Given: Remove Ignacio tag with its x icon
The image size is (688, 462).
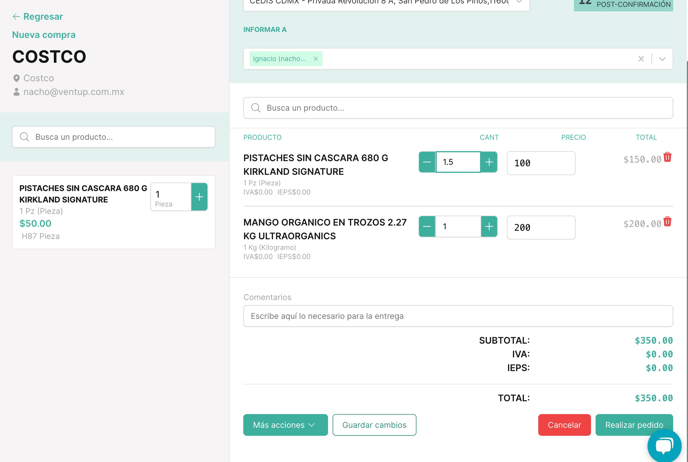Looking at the screenshot, I should pos(315,59).
